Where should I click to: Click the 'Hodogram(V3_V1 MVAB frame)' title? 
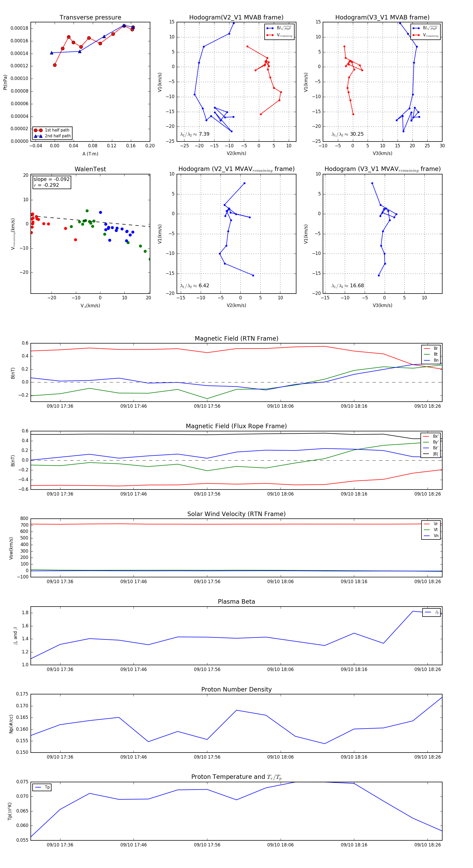[x=382, y=18]
